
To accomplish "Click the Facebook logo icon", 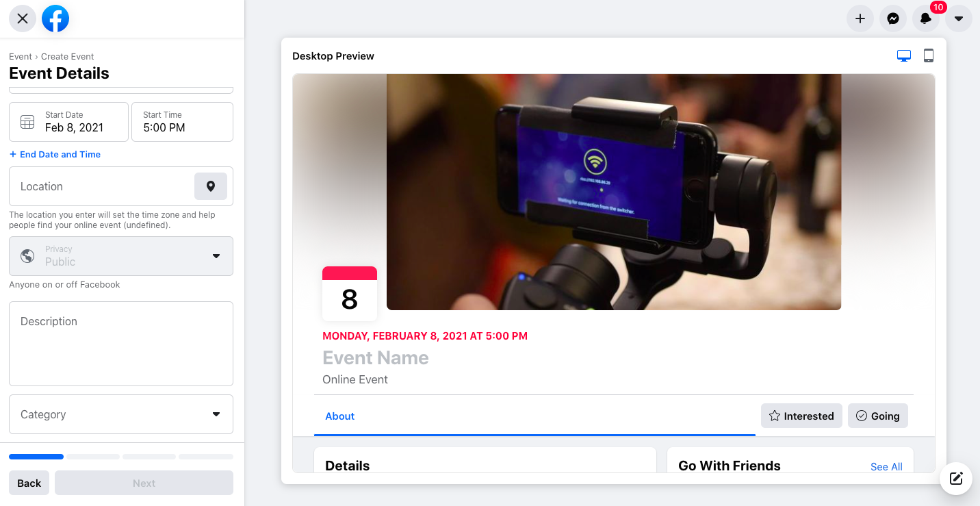I will [55, 18].
